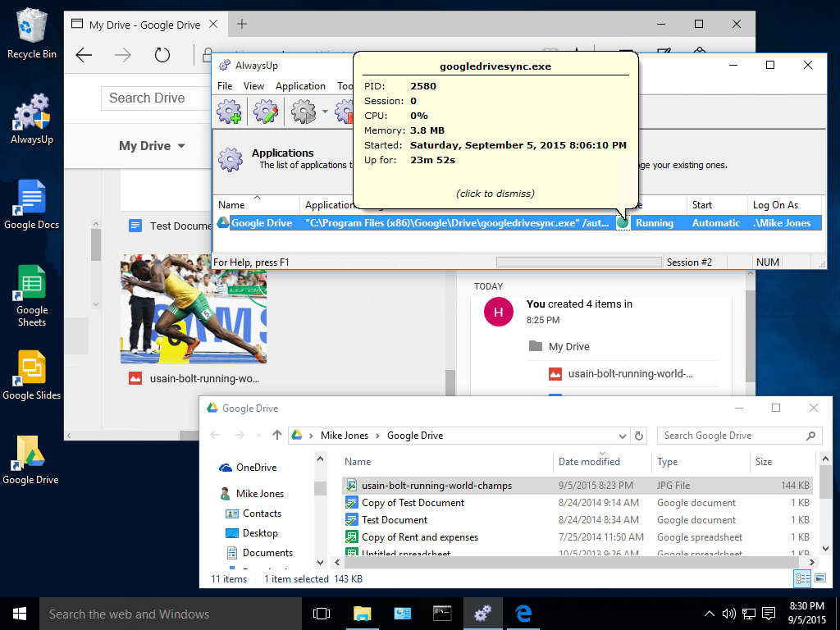Viewport: 840px width, 630px height.
Task: Click the back arrow in the Explorer window
Action: tap(216, 435)
